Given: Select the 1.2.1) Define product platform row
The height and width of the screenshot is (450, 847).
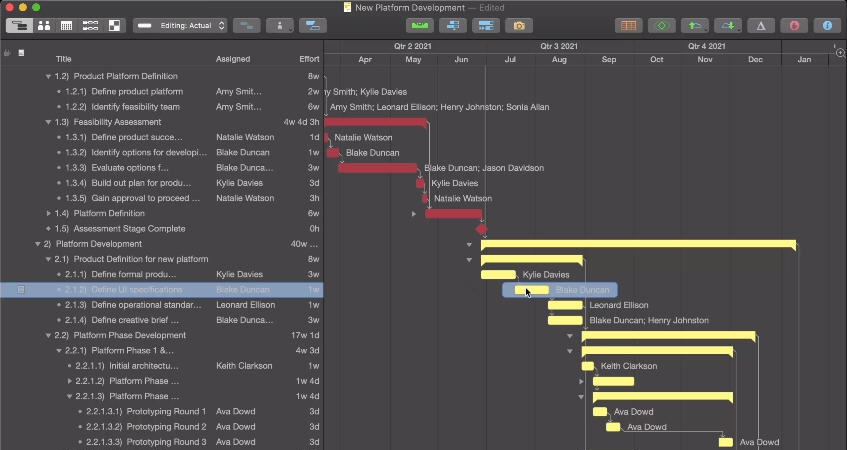Looking at the screenshot, I should [x=162, y=92].
